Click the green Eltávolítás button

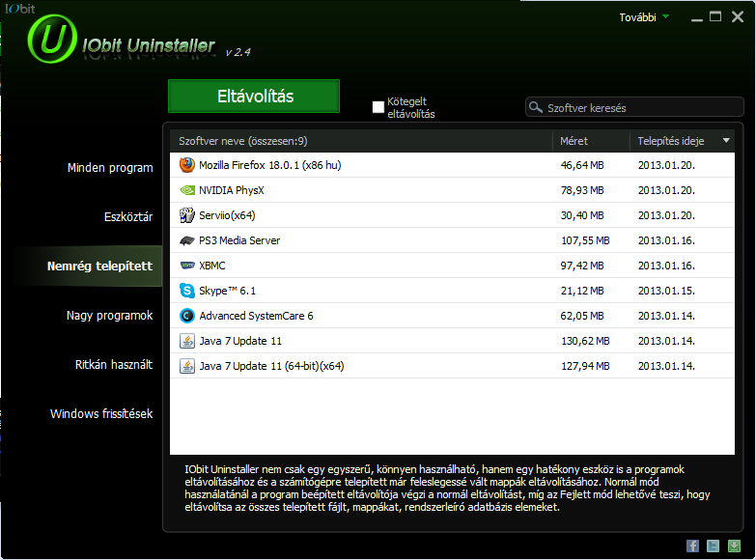[254, 96]
